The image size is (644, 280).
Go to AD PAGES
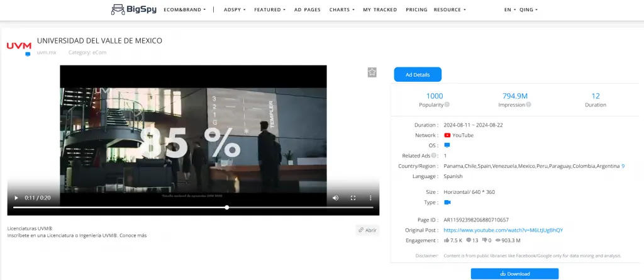(307, 9)
